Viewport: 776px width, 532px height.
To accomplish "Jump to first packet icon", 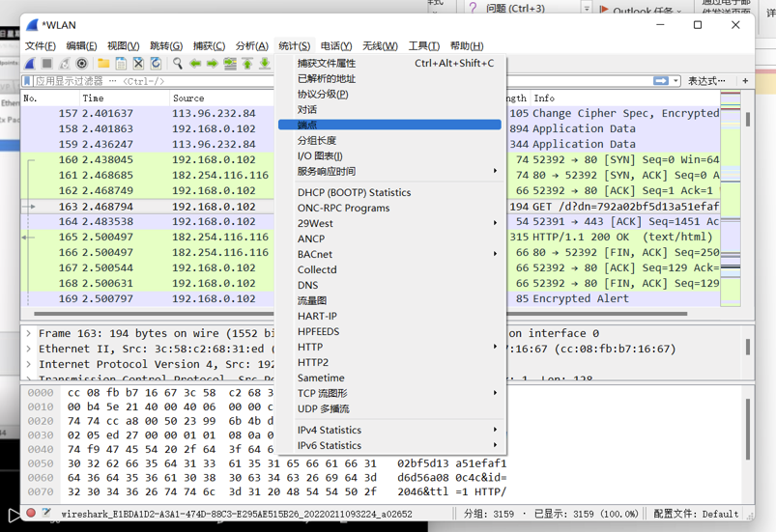I will tap(247, 64).
